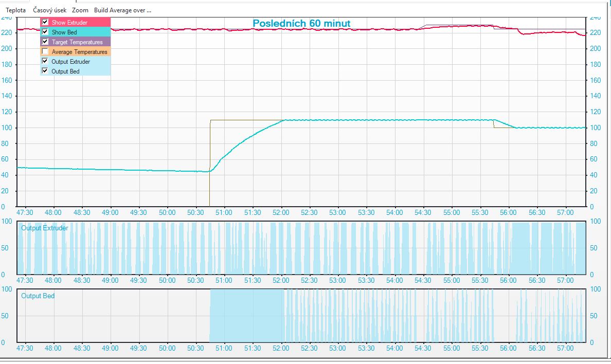Click the 54:00 tick on Output Bed chart
Image resolution: width=611 pixels, height=364 pixels.
[x=394, y=348]
